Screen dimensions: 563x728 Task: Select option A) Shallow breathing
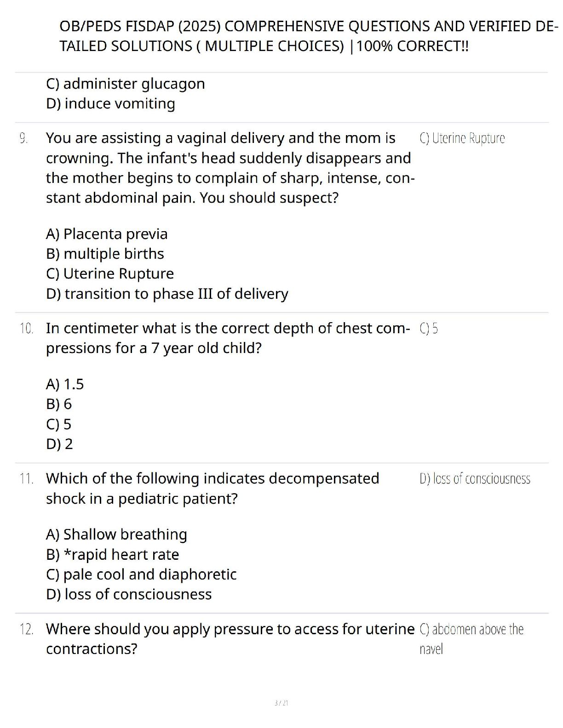pyautogui.click(x=116, y=535)
